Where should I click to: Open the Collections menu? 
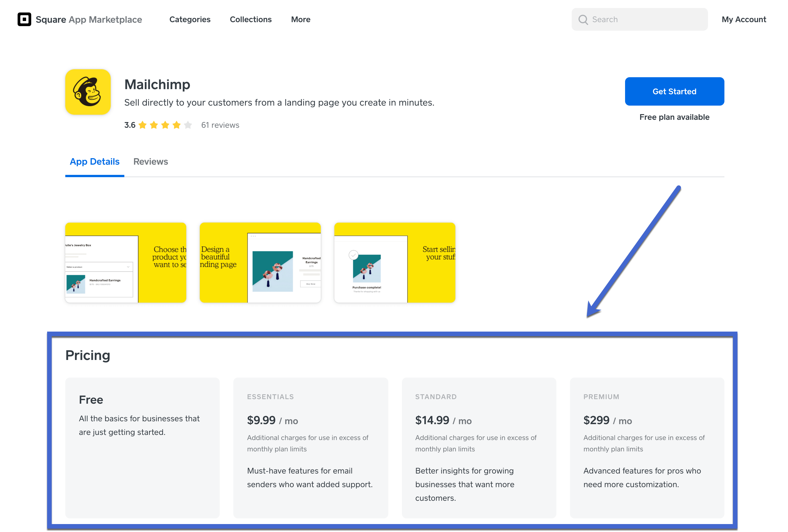[251, 19]
